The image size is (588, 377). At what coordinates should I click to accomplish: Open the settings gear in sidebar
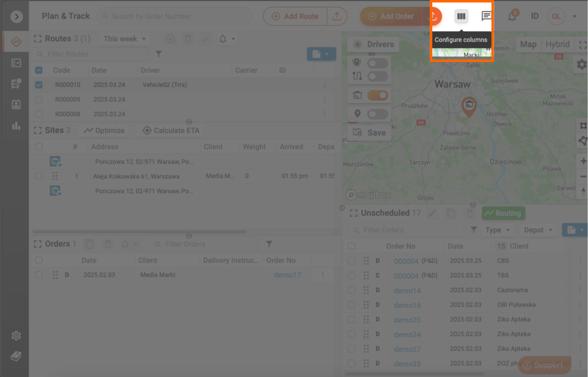(16, 336)
